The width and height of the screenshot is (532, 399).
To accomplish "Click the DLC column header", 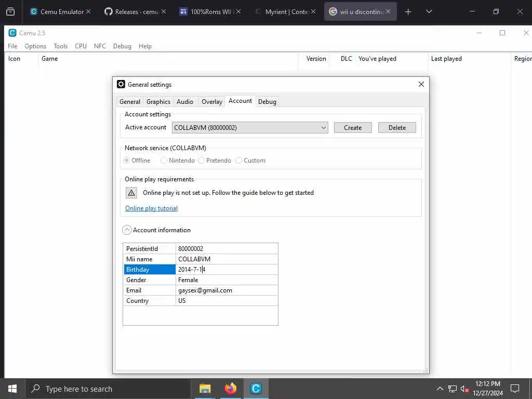I will 342,59.
